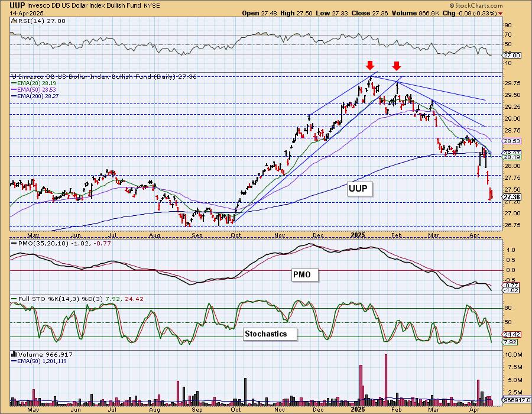Click the boxed 27.36 last price label
Viewport: 532px width, 414px height.
[512, 197]
